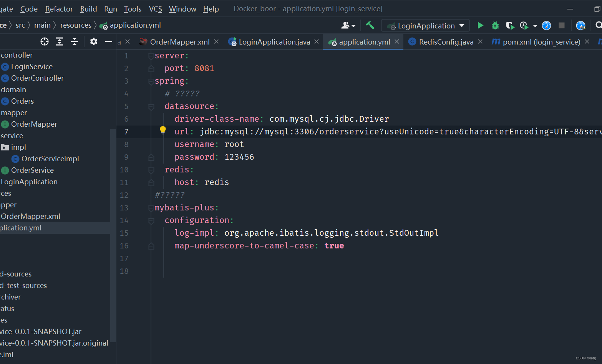
Task: Click the map-underscore-to-camel-case true value
Action: (334, 246)
